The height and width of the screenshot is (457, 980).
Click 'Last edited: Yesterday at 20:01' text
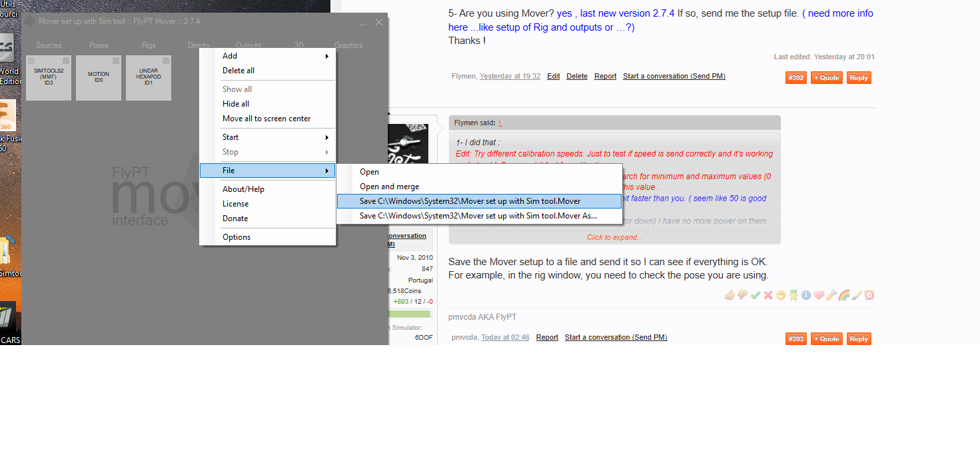824,57
